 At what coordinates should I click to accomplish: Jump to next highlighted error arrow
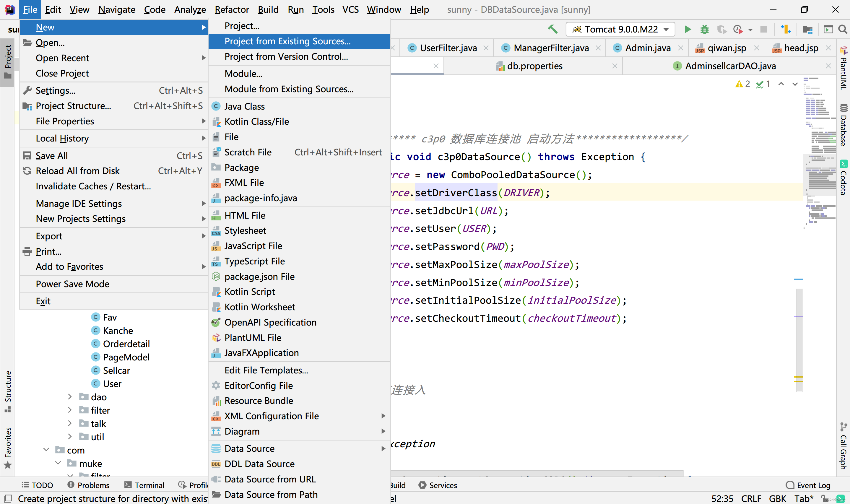[x=795, y=84]
